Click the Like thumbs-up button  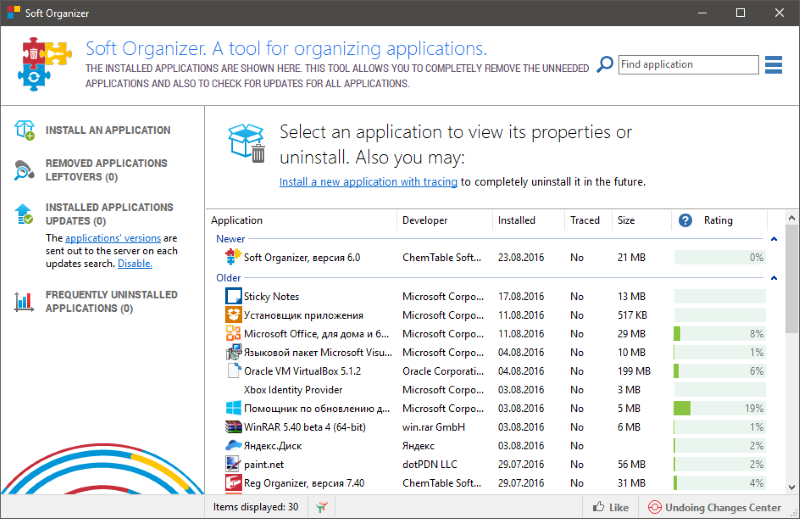pyautogui.click(x=611, y=507)
